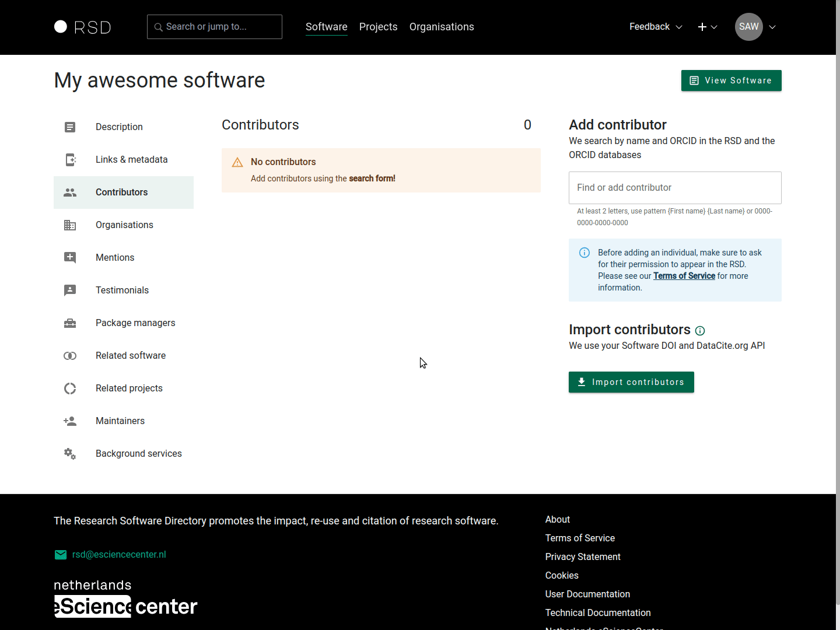
Task: Expand the Feedback dropdown
Action: pos(656,27)
